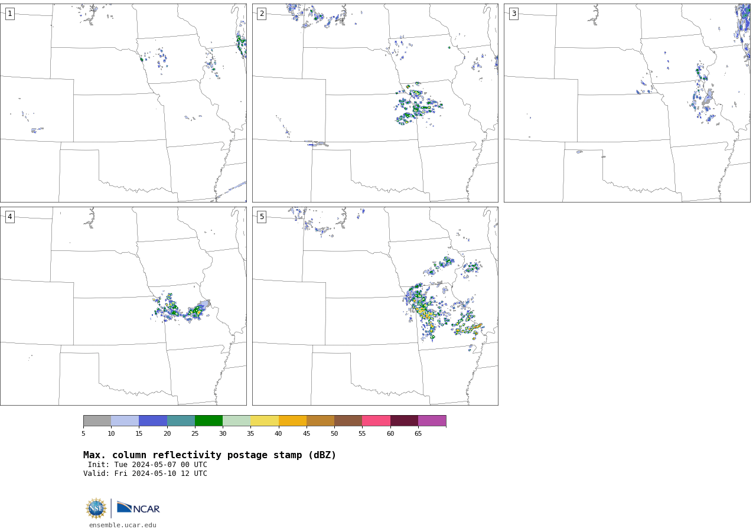Click the number label on panel 3
The width and height of the screenshot is (756, 532).
[513, 14]
